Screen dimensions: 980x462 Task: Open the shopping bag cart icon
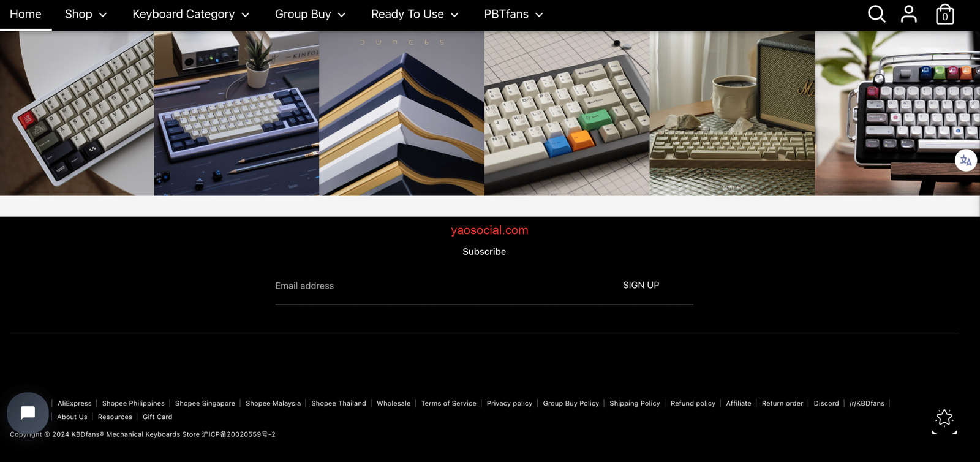coord(945,14)
